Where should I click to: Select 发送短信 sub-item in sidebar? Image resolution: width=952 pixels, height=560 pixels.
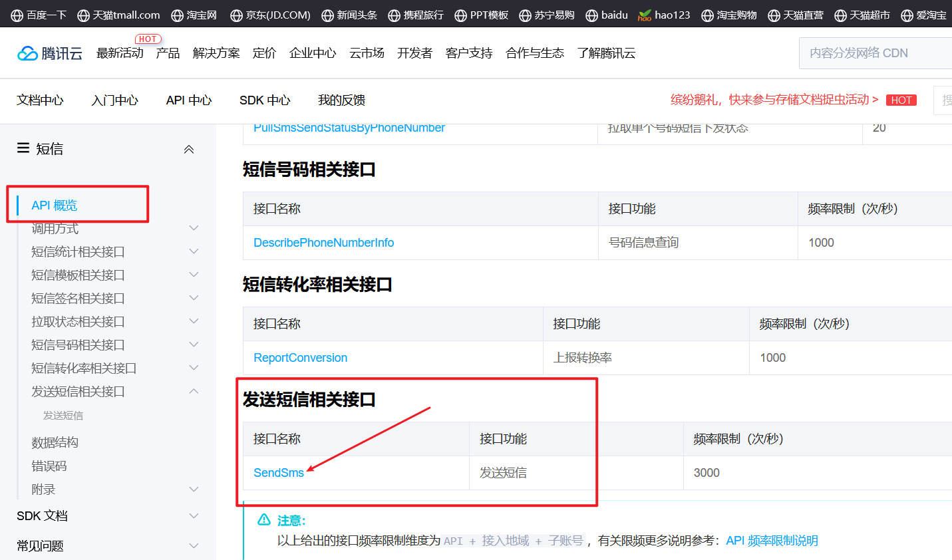click(x=63, y=416)
